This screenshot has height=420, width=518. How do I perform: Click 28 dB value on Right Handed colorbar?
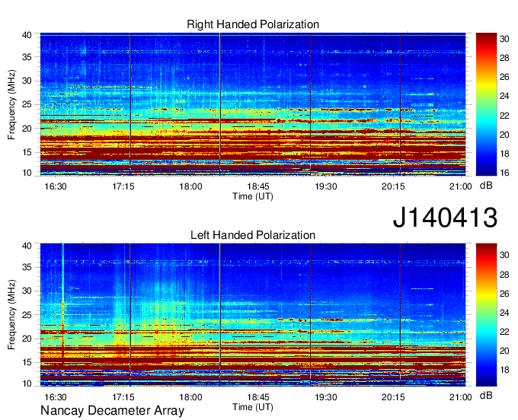[x=504, y=58]
